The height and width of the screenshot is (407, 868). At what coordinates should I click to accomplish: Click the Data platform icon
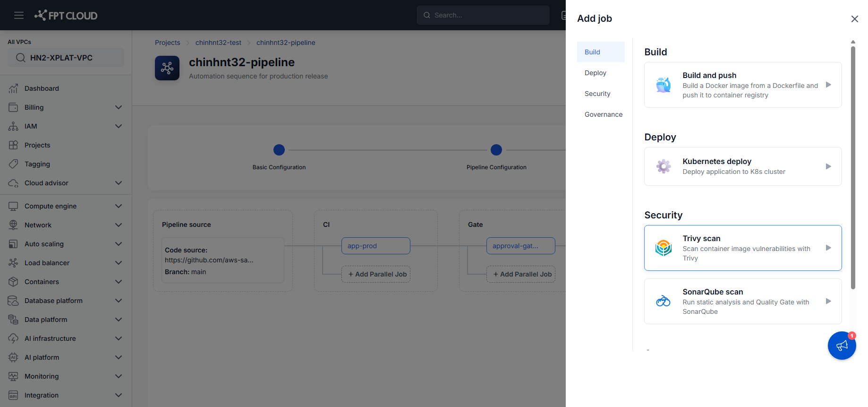13,320
